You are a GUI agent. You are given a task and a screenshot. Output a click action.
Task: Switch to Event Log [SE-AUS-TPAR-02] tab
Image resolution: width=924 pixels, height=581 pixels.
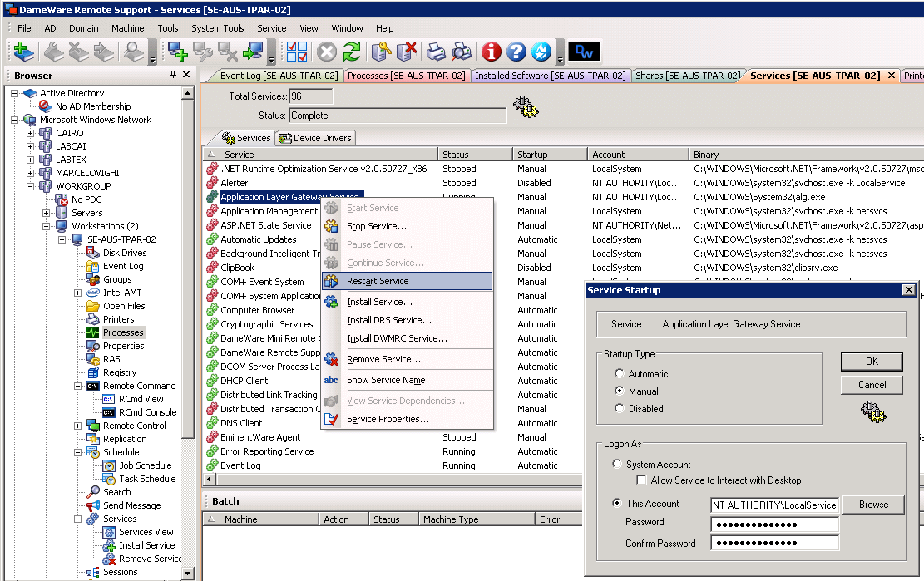pyautogui.click(x=277, y=76)
